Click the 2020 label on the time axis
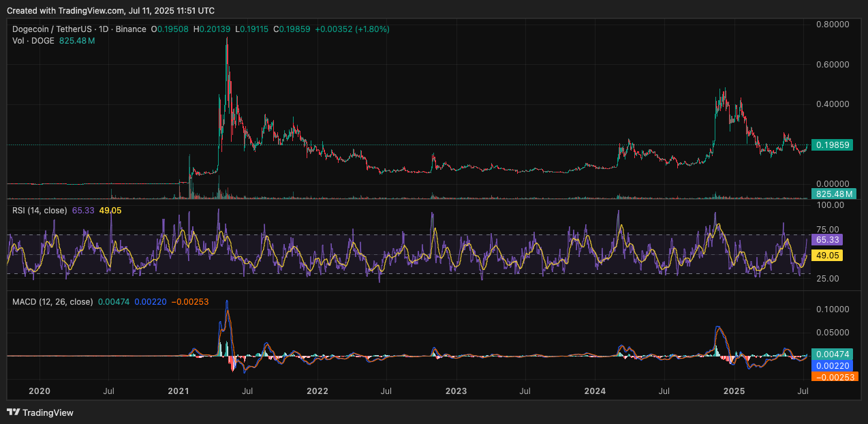The width and height of the screenshot is (868, 424). click(40, 391)
